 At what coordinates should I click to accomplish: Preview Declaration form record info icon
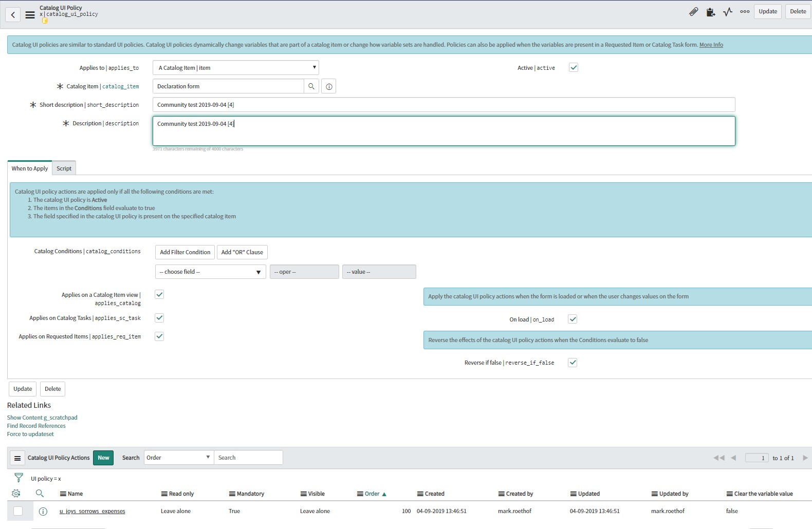pyautogui.click(x=329, y=86)
